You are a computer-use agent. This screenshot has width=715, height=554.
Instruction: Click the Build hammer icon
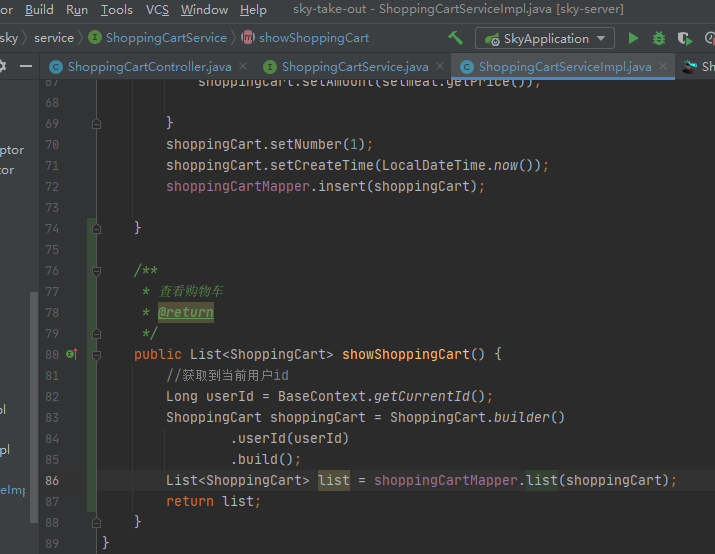455,38
